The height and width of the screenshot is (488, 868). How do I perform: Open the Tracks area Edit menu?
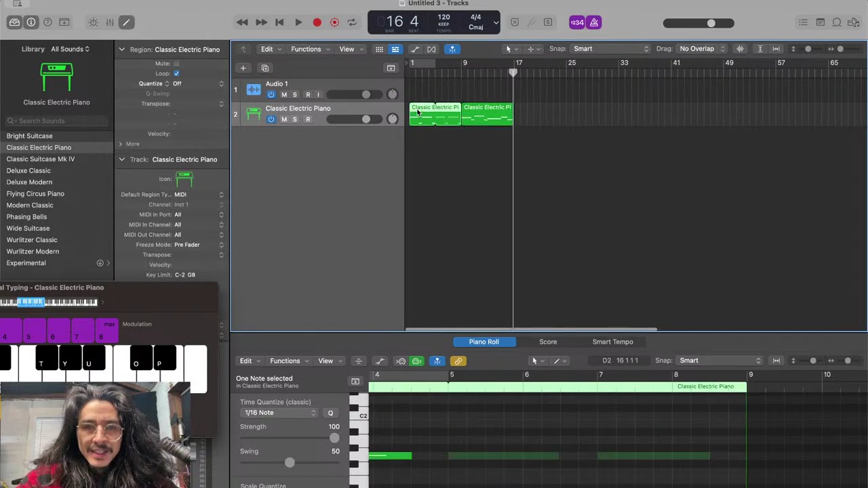tap(271, 49)
